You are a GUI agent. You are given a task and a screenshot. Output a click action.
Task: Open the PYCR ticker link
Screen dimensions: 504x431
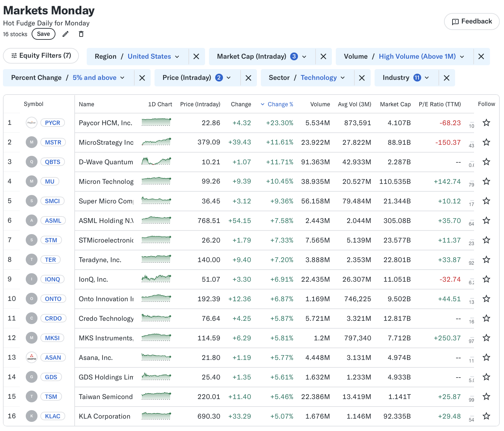click(x=52, y=123)
